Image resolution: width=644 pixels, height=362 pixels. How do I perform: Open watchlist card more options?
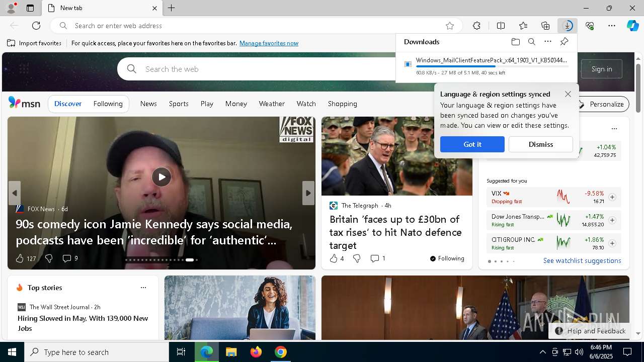614,129
